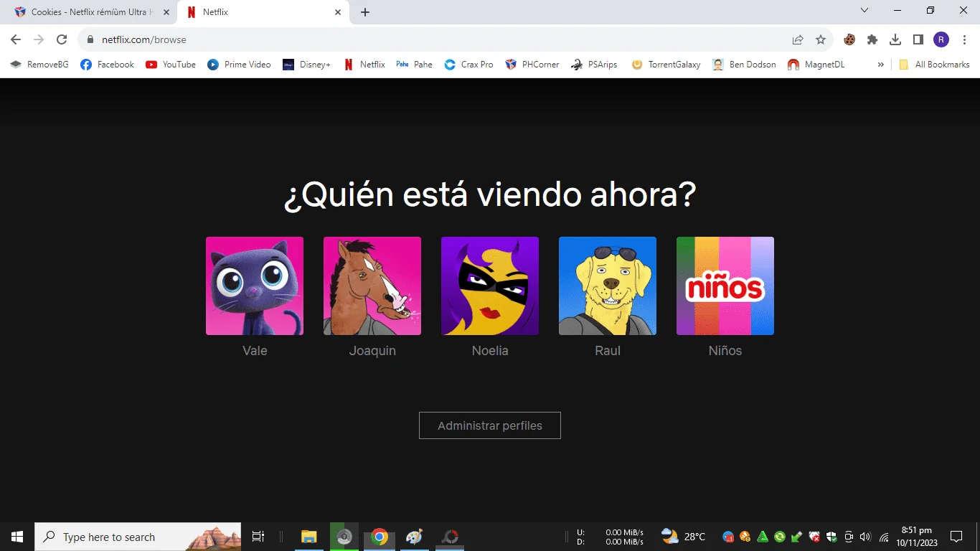Open the Facebook bookmark
This screenshot has height=551, width=980.
107,65
